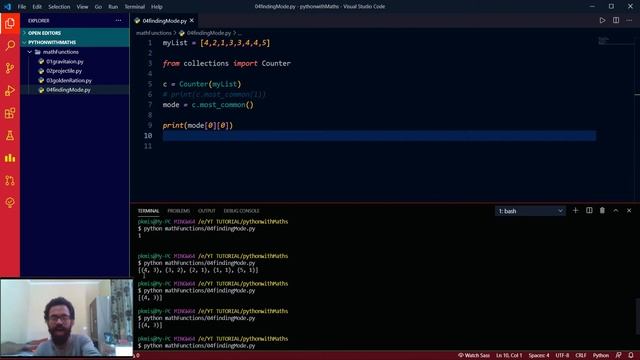Click the feedback icon in status bar

tap(619, 356)
